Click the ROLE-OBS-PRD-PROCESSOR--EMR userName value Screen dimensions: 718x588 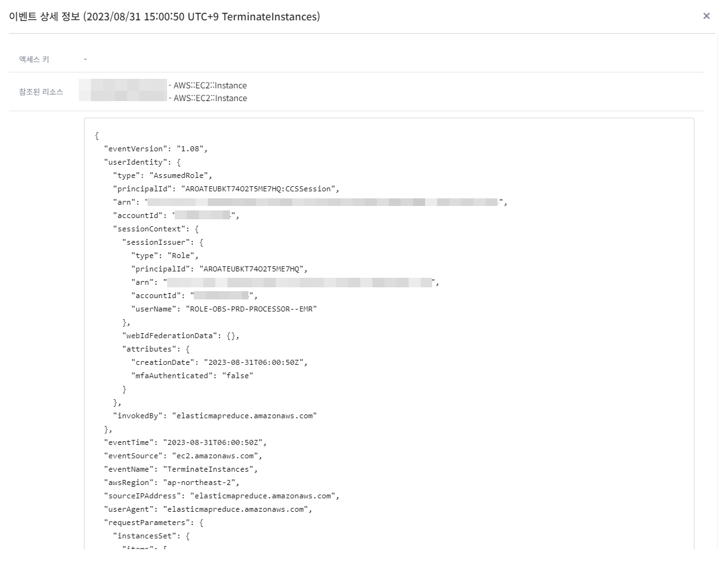250,309
